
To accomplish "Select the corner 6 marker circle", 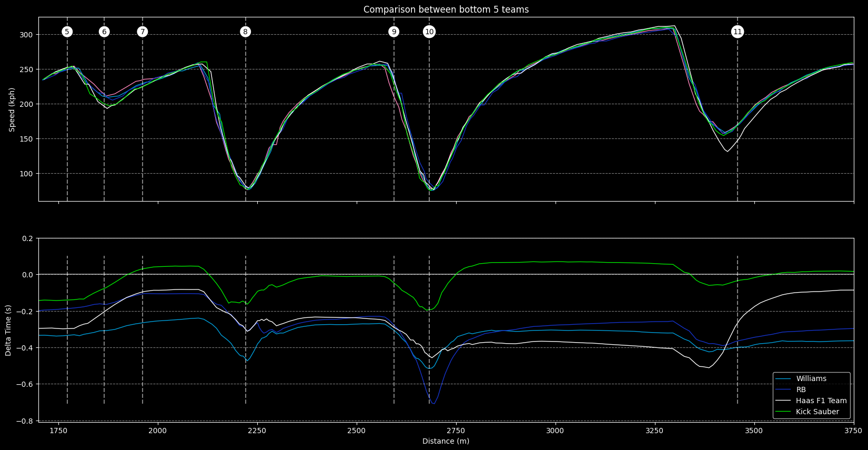I will (104, 32).
